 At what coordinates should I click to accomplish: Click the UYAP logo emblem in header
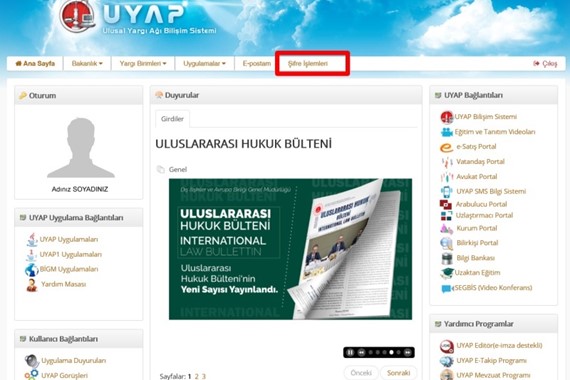pos(78,16)
